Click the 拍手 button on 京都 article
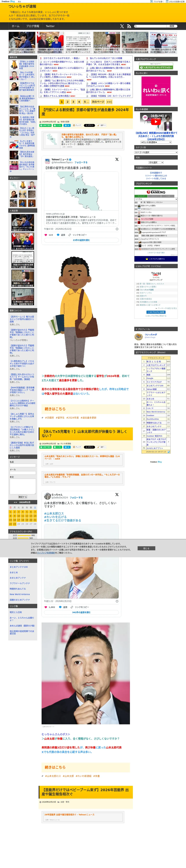Image resolution: width=186 pixels, height=868 pixels. (101, 125)
